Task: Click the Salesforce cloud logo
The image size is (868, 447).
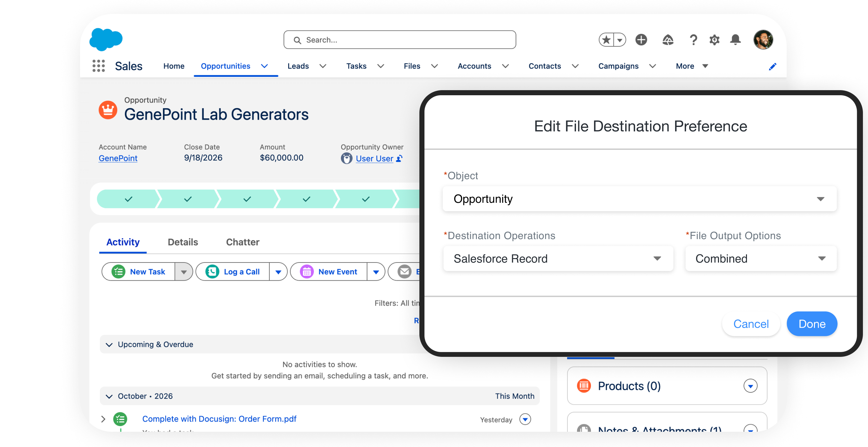Action: click(x=106, y=39)
